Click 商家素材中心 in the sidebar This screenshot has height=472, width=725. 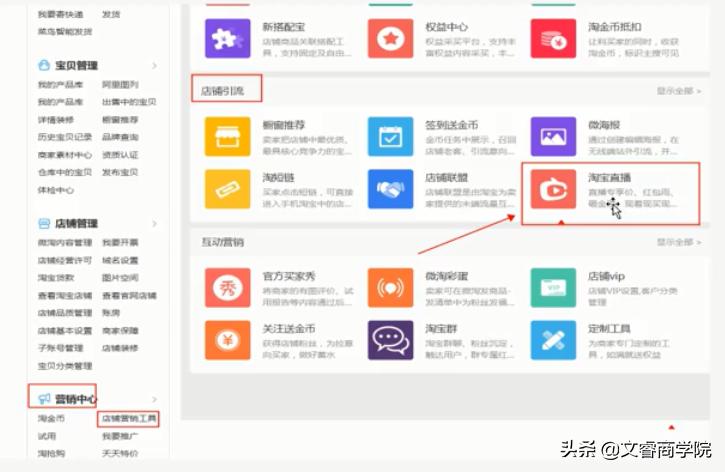point(65,155)
